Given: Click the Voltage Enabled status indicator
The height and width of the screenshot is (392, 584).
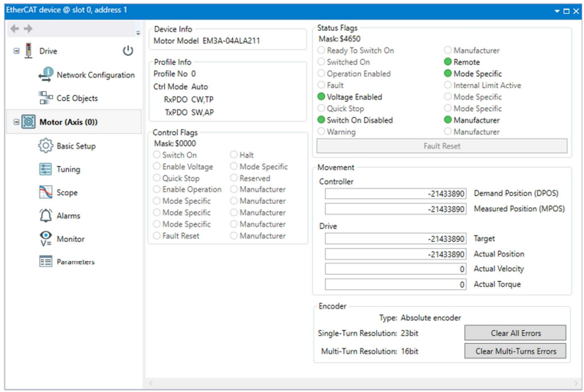Looking at the screenshot, I should [321, 96].
